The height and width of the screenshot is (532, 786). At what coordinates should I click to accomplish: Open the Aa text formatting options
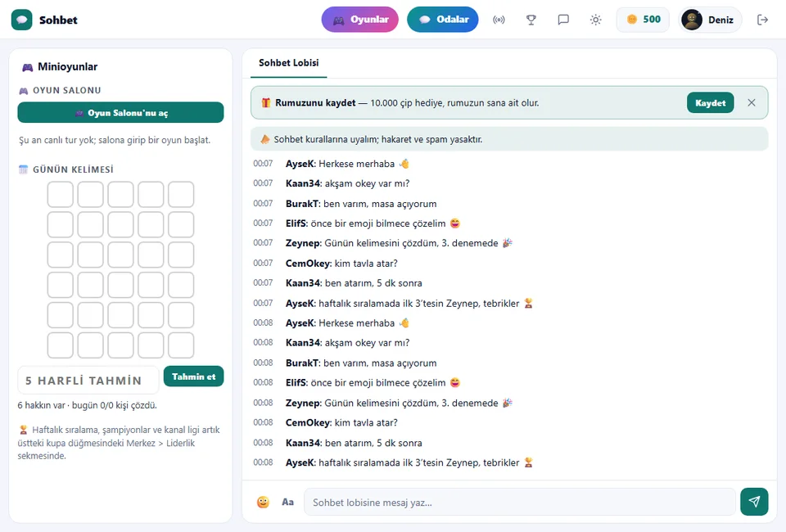tap(287, 502)
